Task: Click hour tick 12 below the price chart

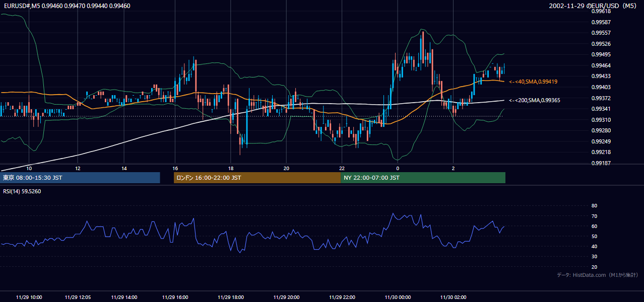Action: [78, 168]
